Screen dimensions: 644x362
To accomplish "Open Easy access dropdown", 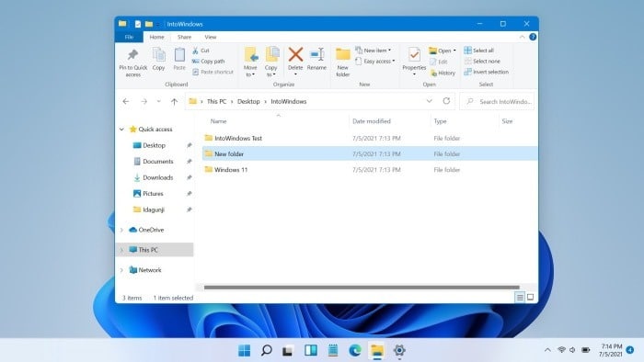I will pyautogui.click(x=375, y=61).
